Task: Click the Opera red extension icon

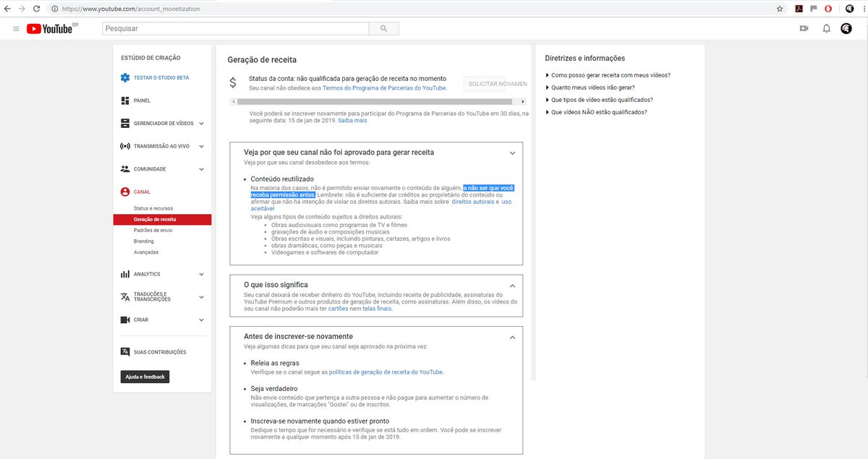Action: coord(828,9)
